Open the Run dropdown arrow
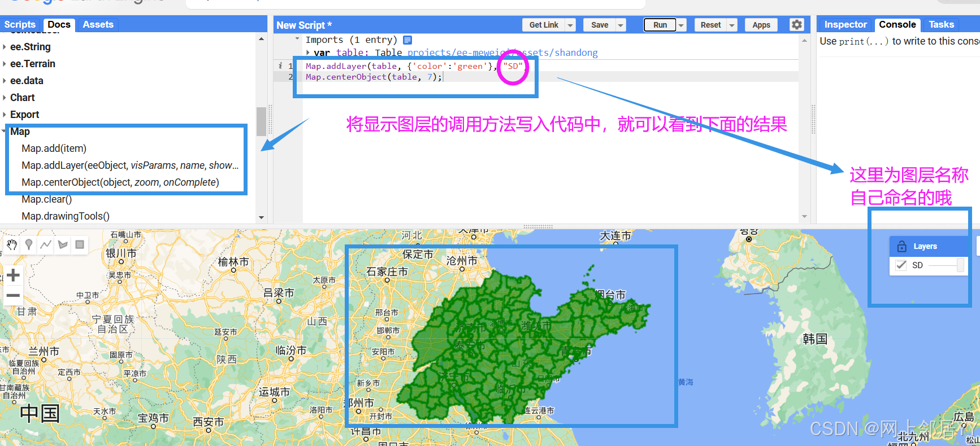The image size is (980, 446). pyautogui.click(x=681, y=25)
